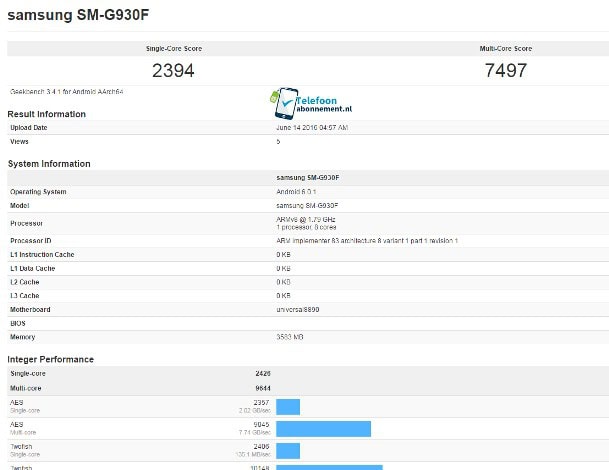This screenshot has width=609, height=470.
Task: Select 0 KB in the L1 Instruction Cache row
Action: (283, 254)
